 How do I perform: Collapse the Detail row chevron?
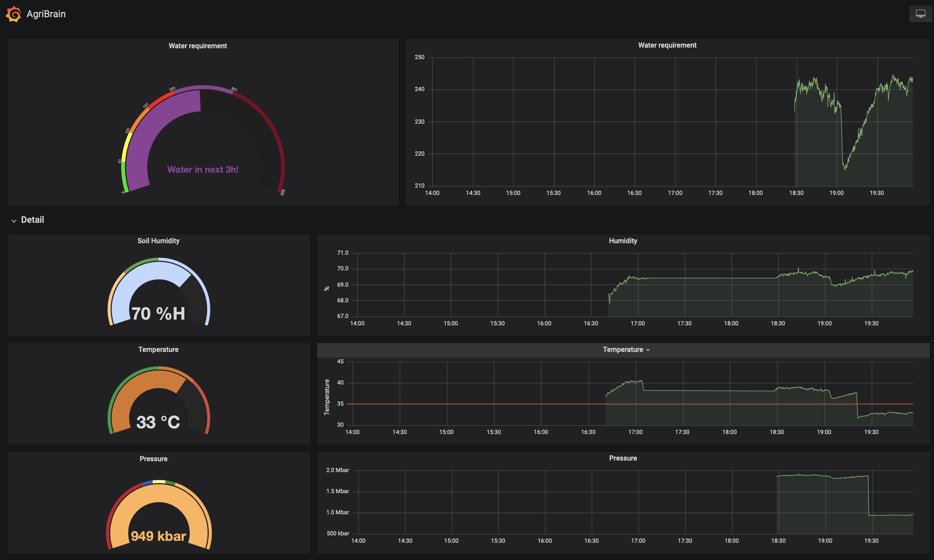tap(14, 221)
